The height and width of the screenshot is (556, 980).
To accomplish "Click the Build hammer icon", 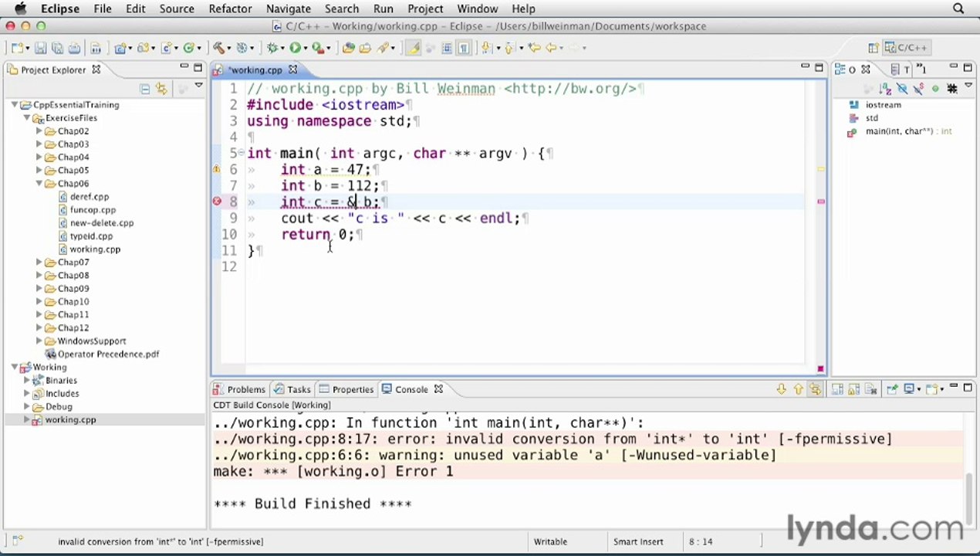I will click(x=219, y=48).
